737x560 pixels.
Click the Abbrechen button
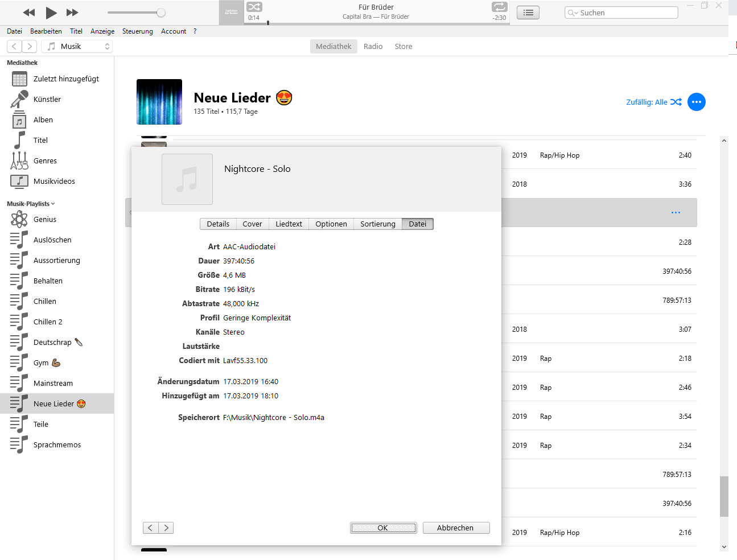(x=455, y=528)
